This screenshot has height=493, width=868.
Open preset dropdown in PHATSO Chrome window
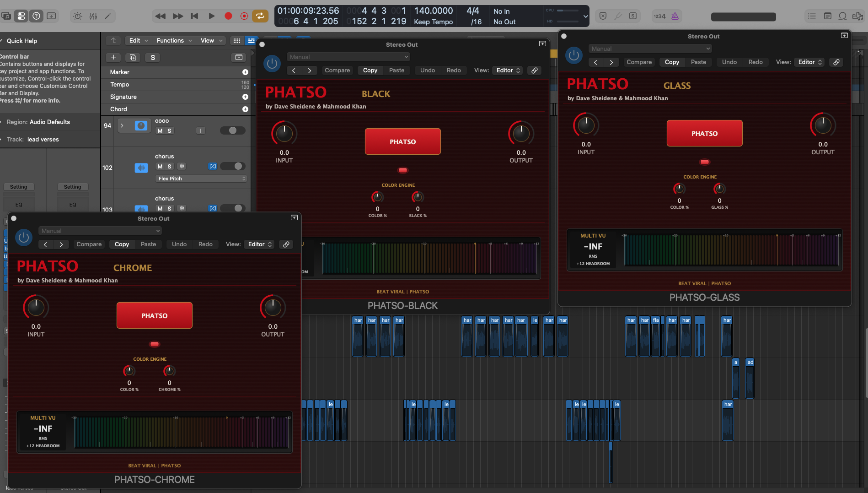click(100, 231)
